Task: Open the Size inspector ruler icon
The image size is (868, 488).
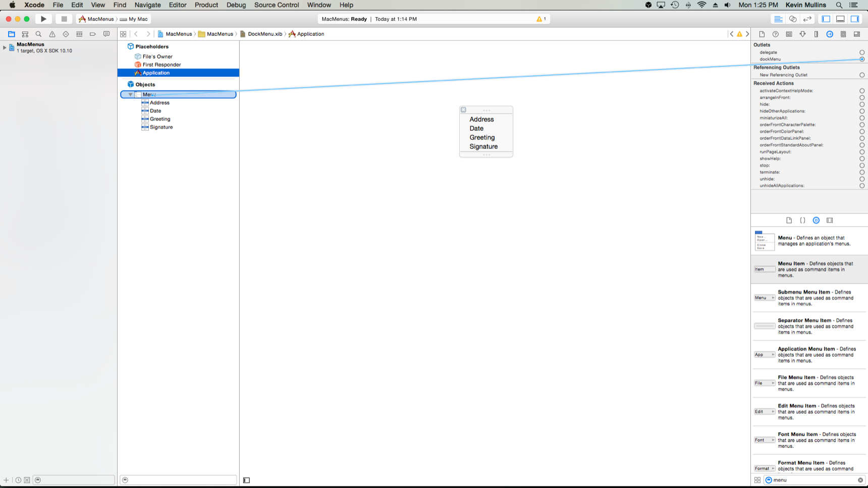Action: tap(817, 34)
